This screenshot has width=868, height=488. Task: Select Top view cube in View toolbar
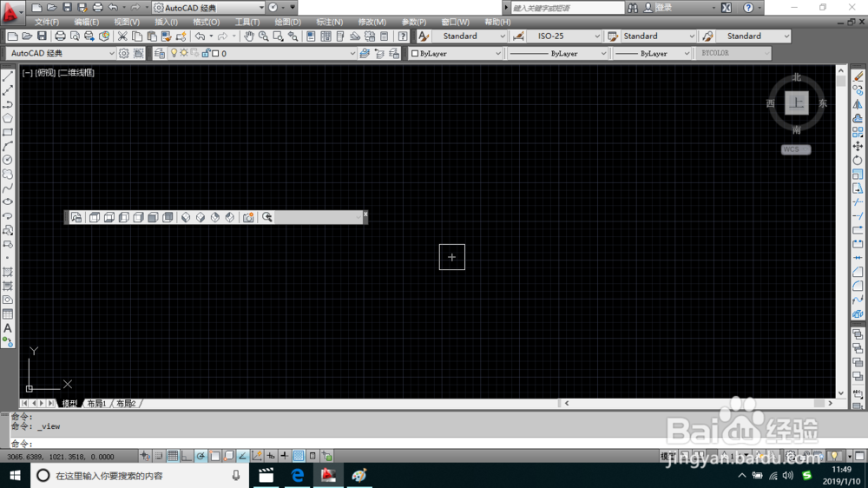pos(95,217)
